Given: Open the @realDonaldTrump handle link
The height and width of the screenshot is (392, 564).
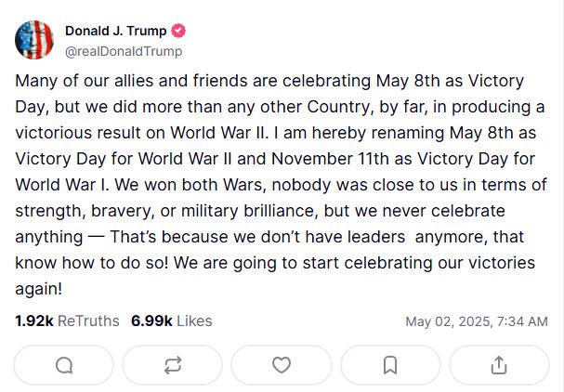Looking at the screenshot, I should click(x=124, y=52).
